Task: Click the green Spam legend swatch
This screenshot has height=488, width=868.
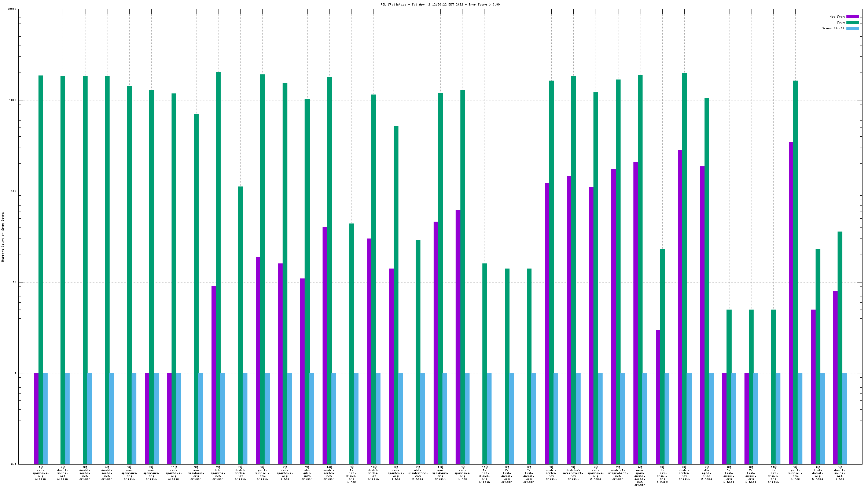Action: [852, 22]
